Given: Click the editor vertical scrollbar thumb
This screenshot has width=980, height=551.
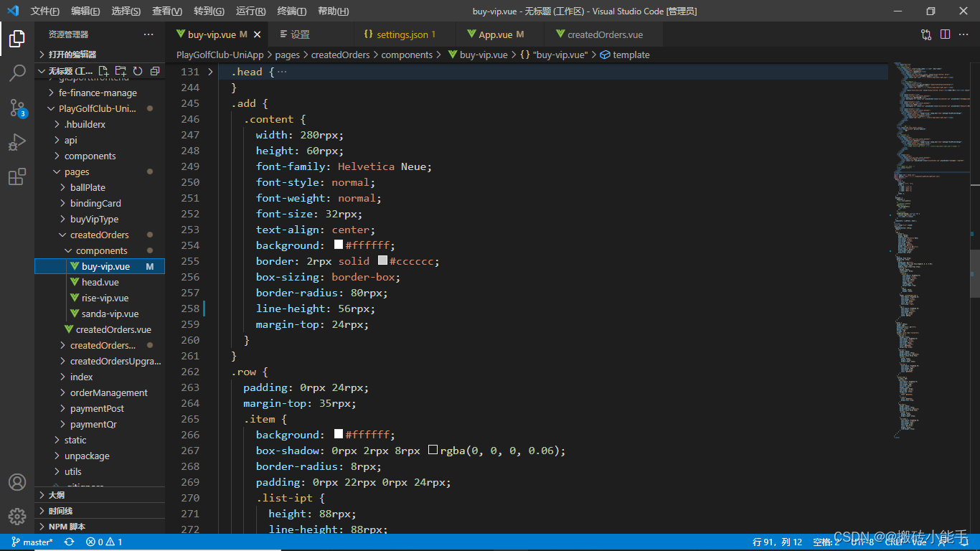Looking at the screenshot, I should pyautogui.click(x=975, y=273).
